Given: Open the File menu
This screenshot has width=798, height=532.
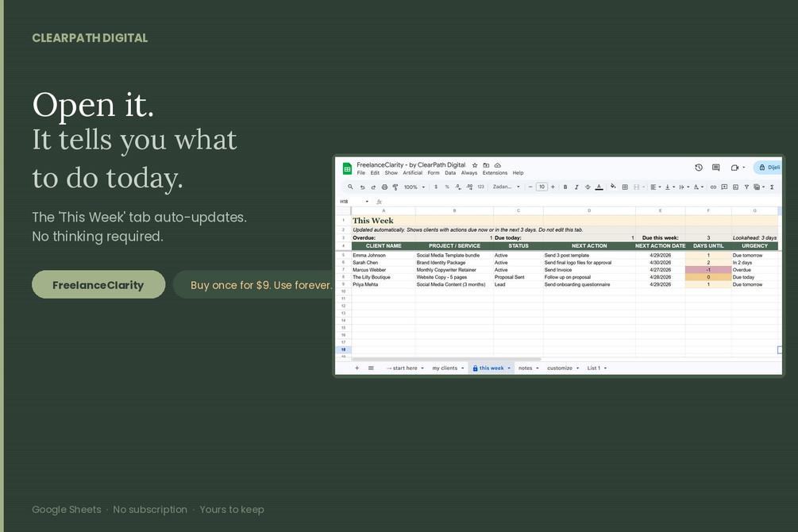Looking at the screenshot, I should 360,173.
